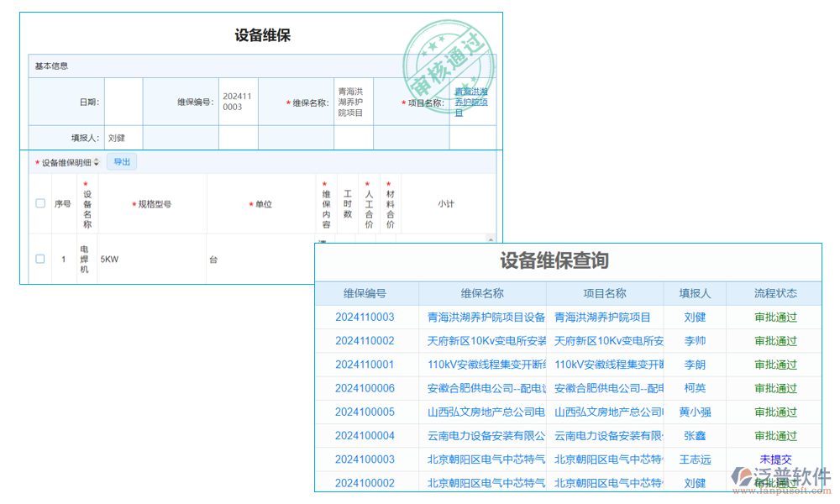Viewport: 840px width, 504px height.
Task: Click the 导出 export button
Action: (x=122, y=162)
